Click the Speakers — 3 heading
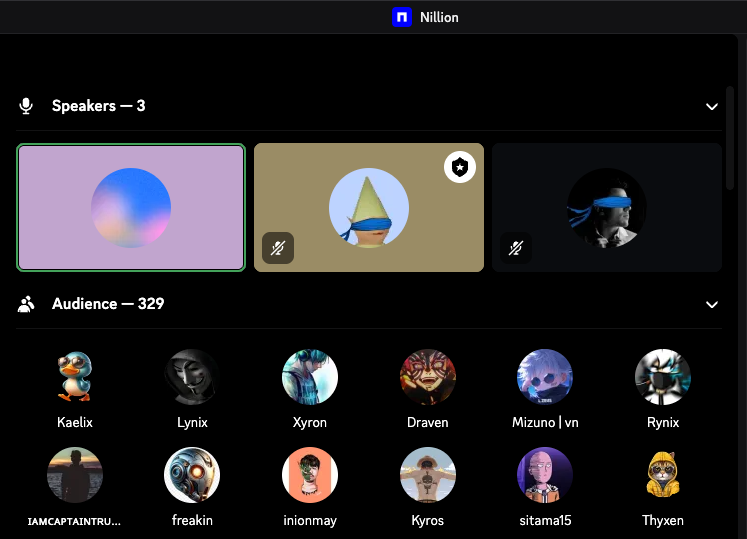Screen dimensions: 747x539 pos(99,106)
